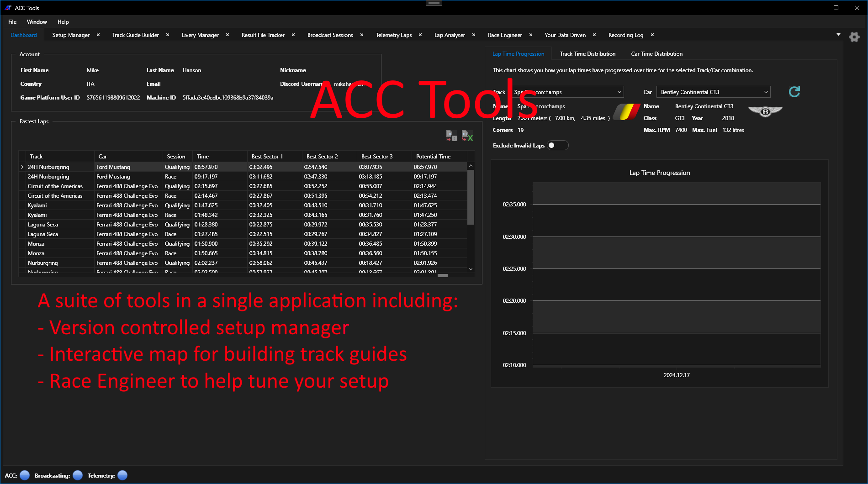
Task: Click the ACC Tools app icon in title bar
Action: coord(8,8)
